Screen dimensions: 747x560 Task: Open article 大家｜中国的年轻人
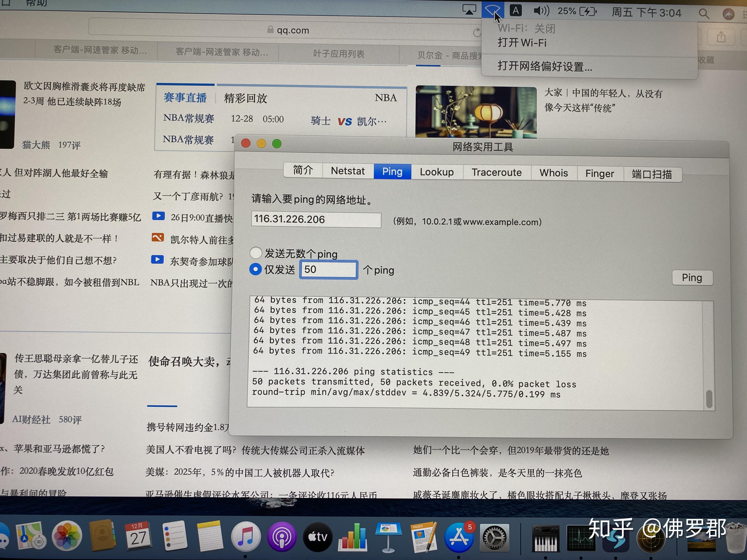(x=603, y=101)
